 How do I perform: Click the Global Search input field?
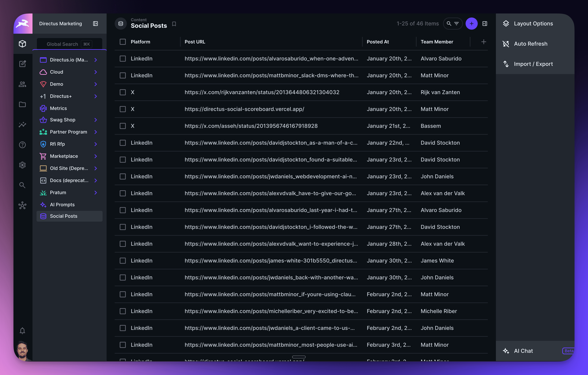tap(69, 44)
